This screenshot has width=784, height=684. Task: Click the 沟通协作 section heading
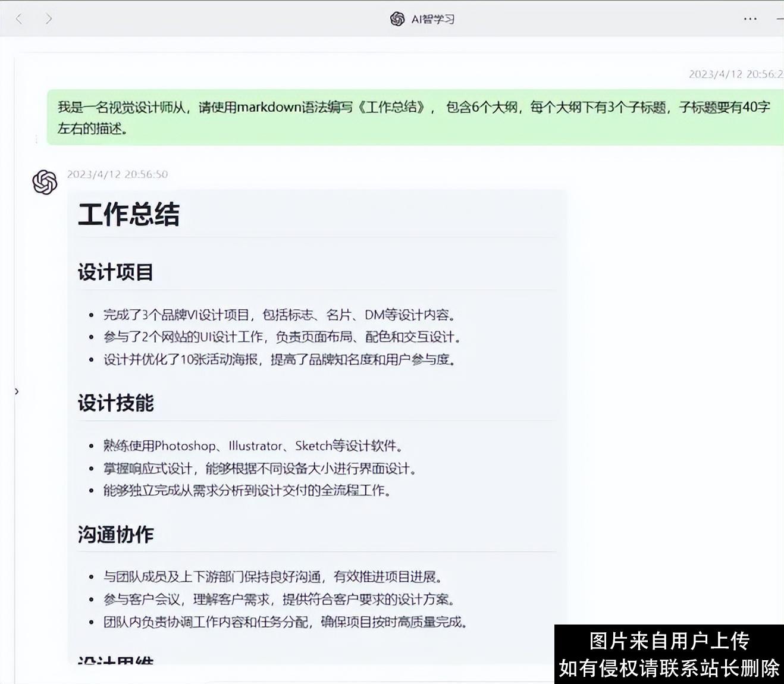point(116,534)
